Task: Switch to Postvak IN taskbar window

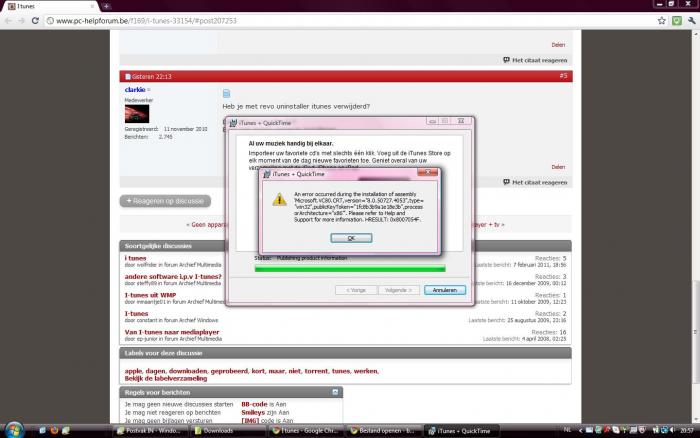Action: 150,431
